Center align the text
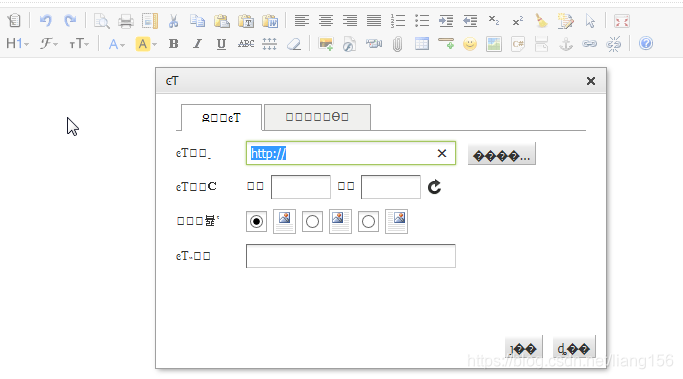Image resolution: width=683 pixels, height=379 pixels. coord(326,20)
